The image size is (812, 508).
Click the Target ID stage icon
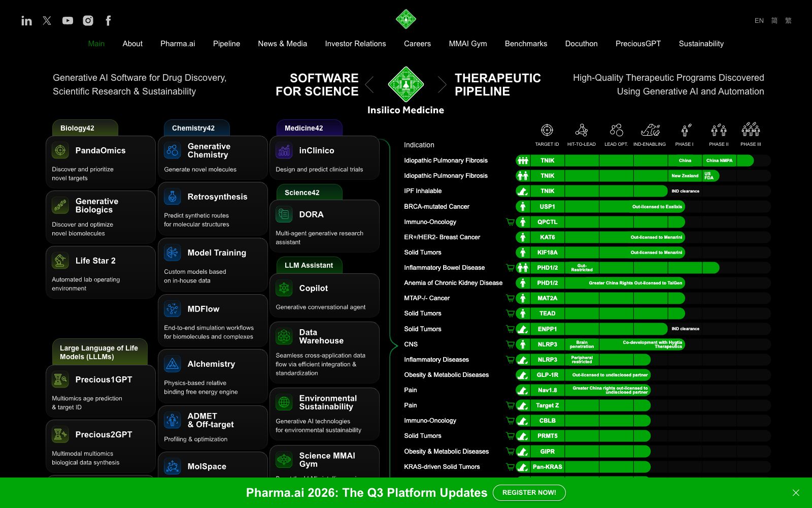[x=547, y=130]
